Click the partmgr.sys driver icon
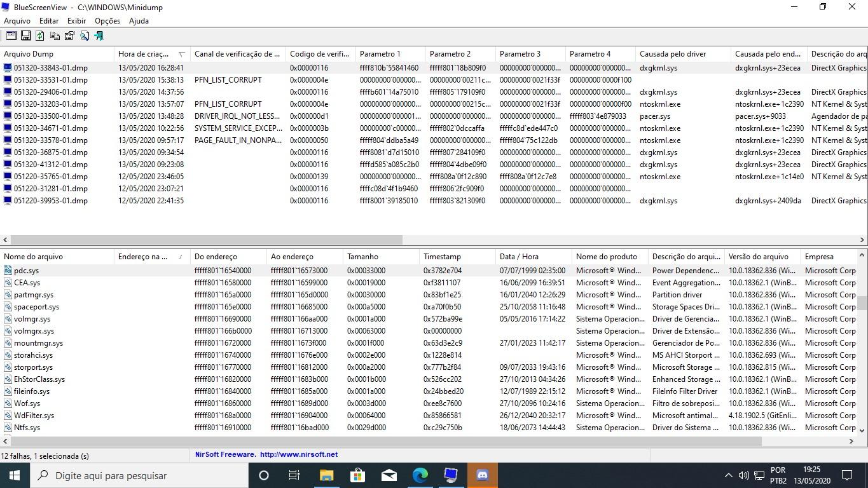 [8, 295]
